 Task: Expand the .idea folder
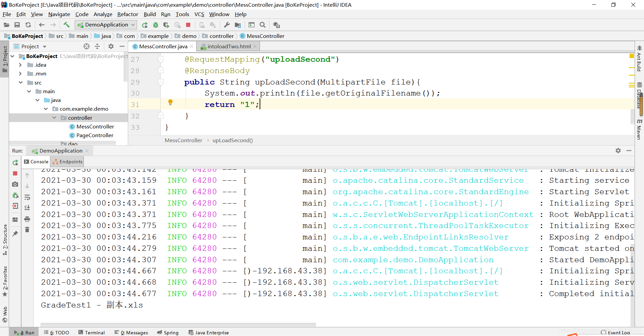coord(20,65)
